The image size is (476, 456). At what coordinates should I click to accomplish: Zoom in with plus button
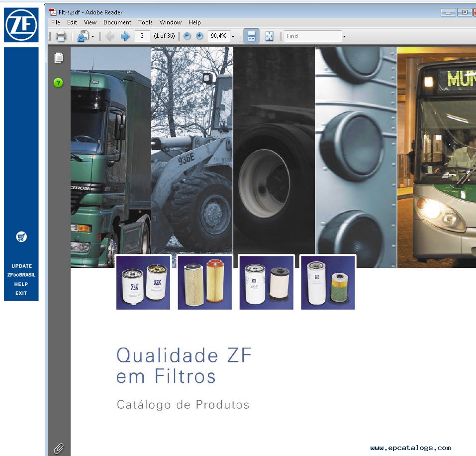(x=199, y=36)
